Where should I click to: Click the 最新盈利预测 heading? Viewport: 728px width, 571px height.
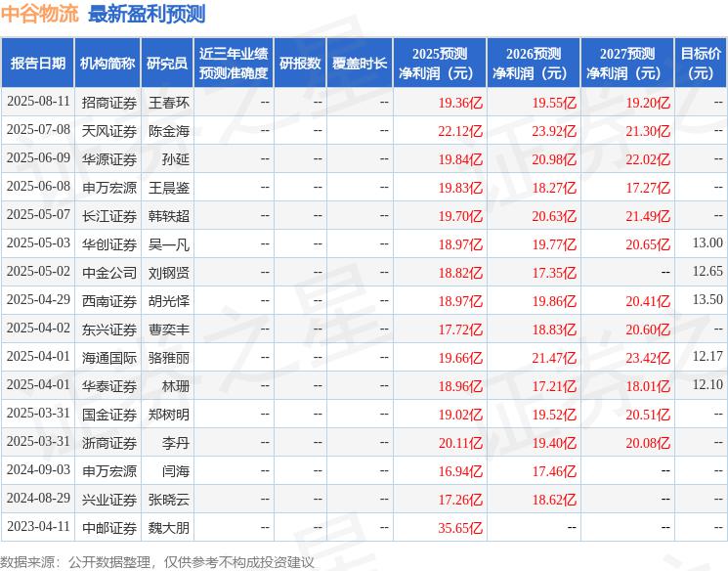coord(147,14)
